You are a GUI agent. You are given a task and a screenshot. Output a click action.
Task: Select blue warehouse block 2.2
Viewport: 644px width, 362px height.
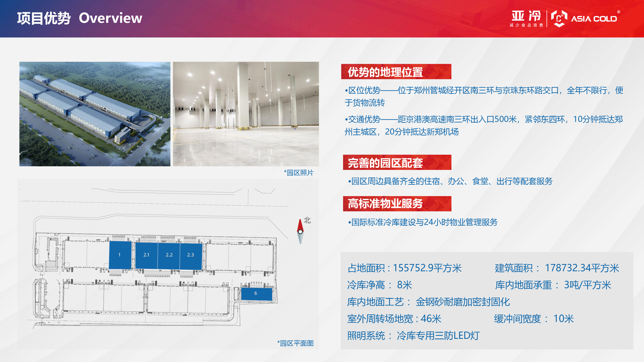pos(169,255)
